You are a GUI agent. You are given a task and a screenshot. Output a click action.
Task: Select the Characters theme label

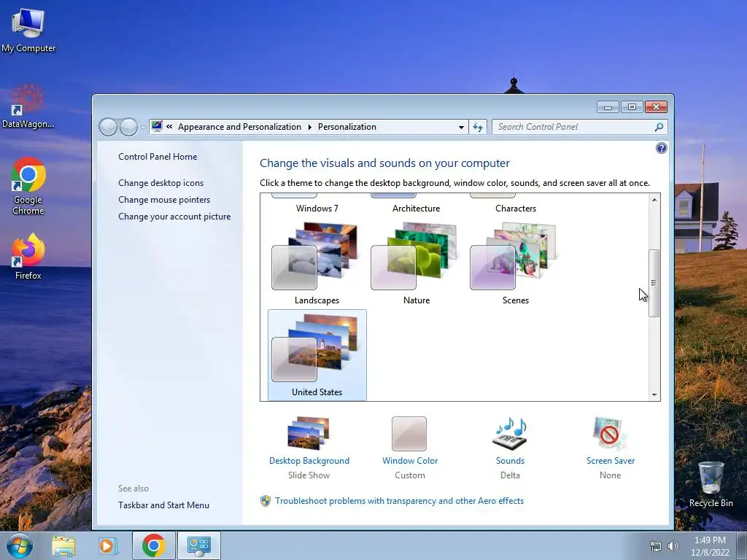[x=516, y=209]
